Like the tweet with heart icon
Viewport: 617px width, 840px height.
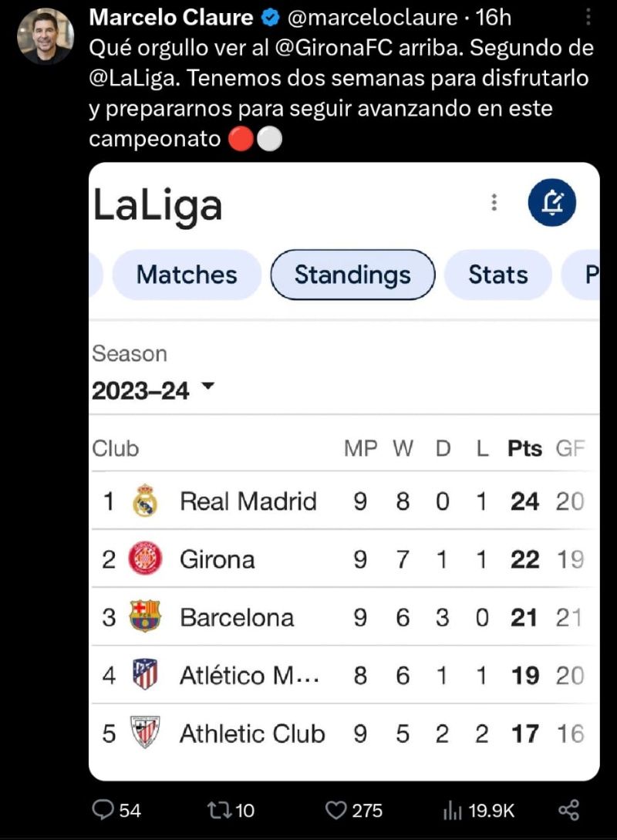(x=335, y=810)
